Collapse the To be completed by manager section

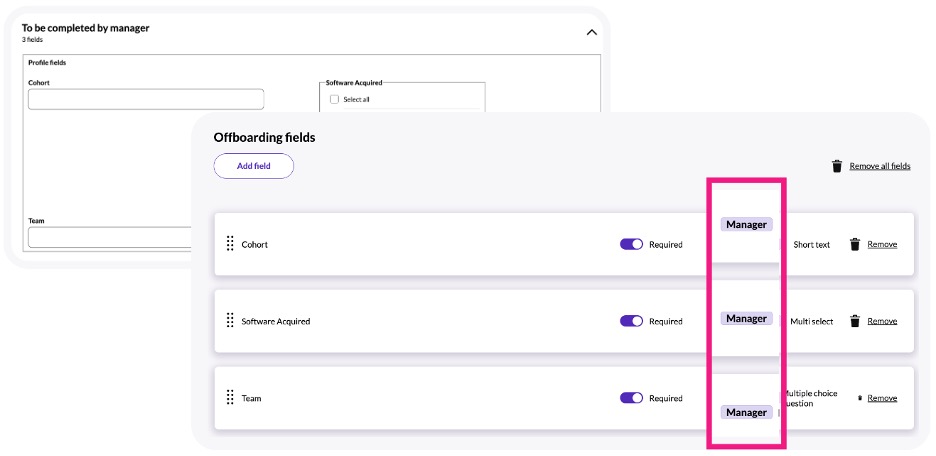591,32
